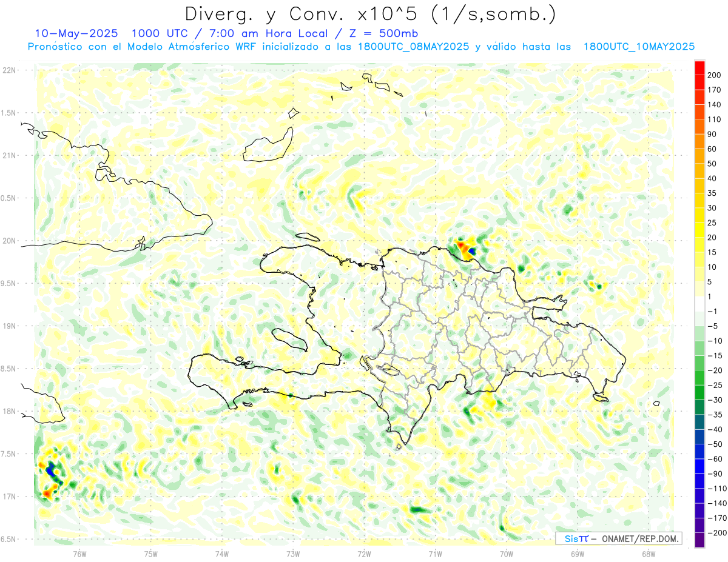Click the colorbar label '200' at the top

(x=715, y=76)
